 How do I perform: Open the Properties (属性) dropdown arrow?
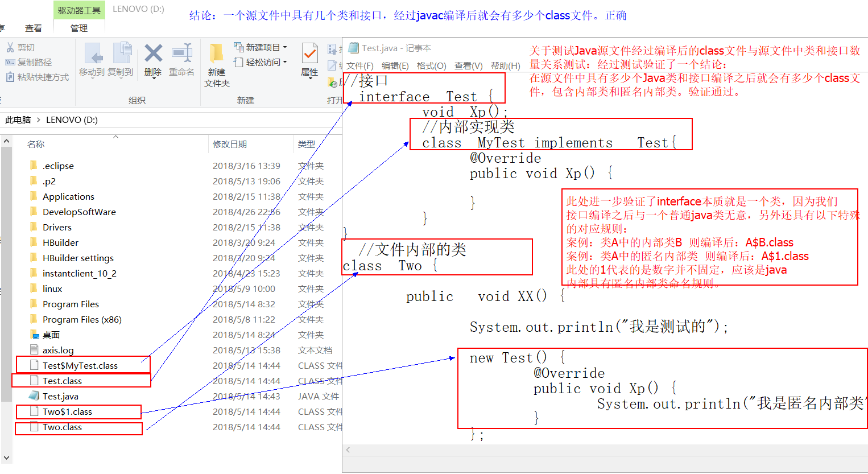coord(310,79)
